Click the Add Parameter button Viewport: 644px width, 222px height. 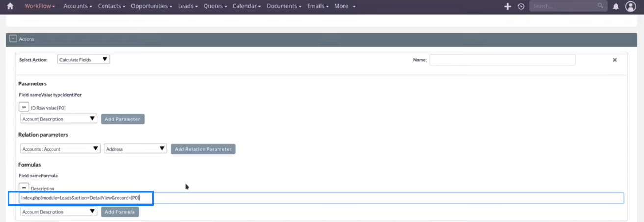[123, 119]
